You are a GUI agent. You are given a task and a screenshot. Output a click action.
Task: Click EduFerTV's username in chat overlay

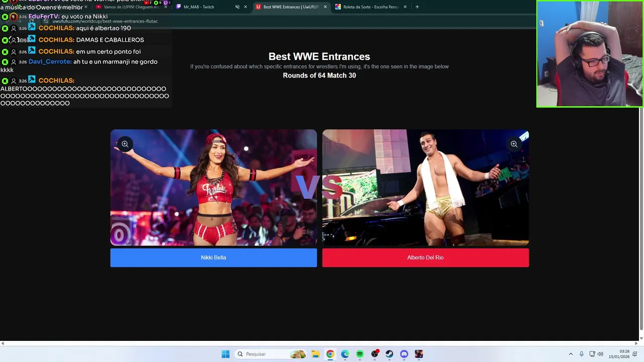pyautogui.click(x=44, y=17)
